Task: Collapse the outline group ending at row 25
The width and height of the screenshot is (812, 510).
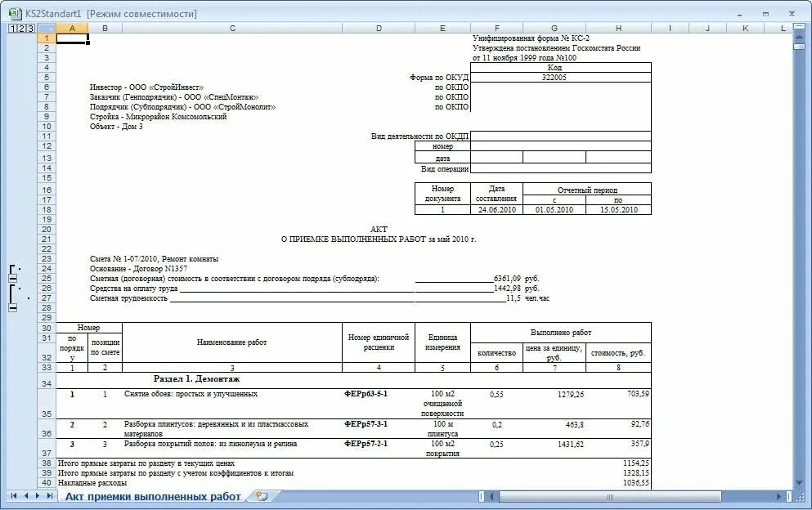Action: click(13, 279)
